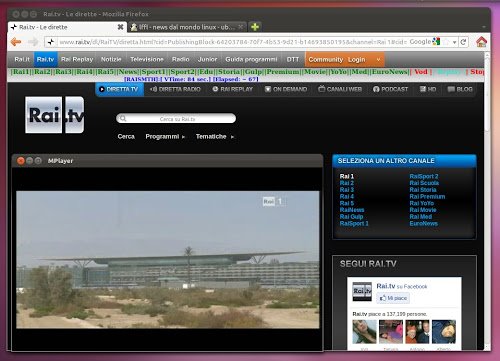The image size is (500, 361).
Task: Expand the Programmi menu
Action: (165, 137)
